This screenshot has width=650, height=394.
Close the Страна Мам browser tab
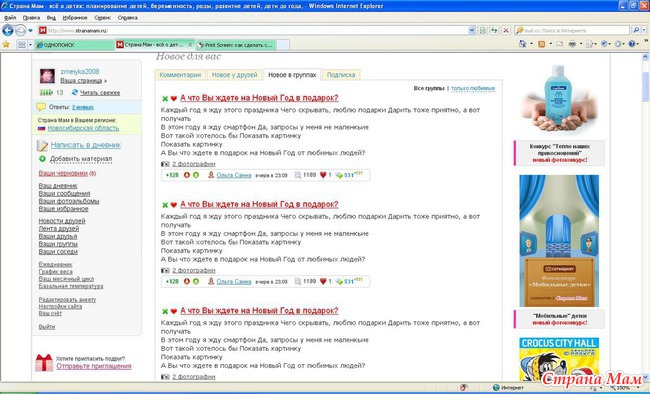[190, 44]
